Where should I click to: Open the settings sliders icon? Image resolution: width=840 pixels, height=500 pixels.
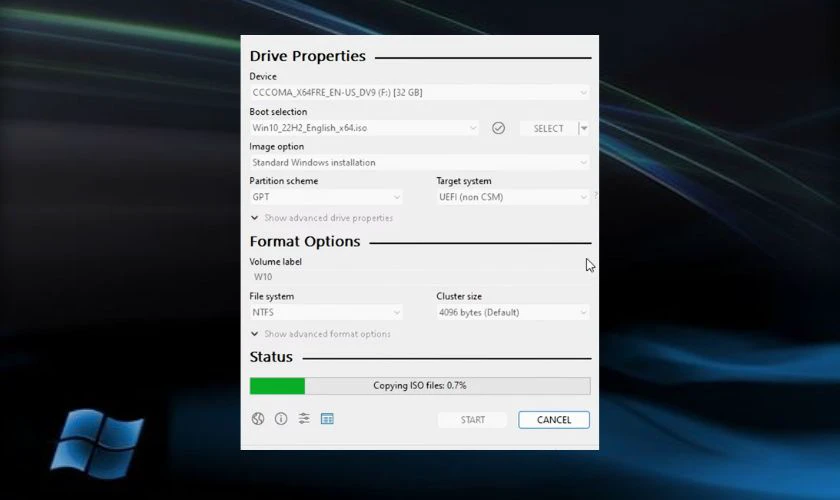point(304,419)
